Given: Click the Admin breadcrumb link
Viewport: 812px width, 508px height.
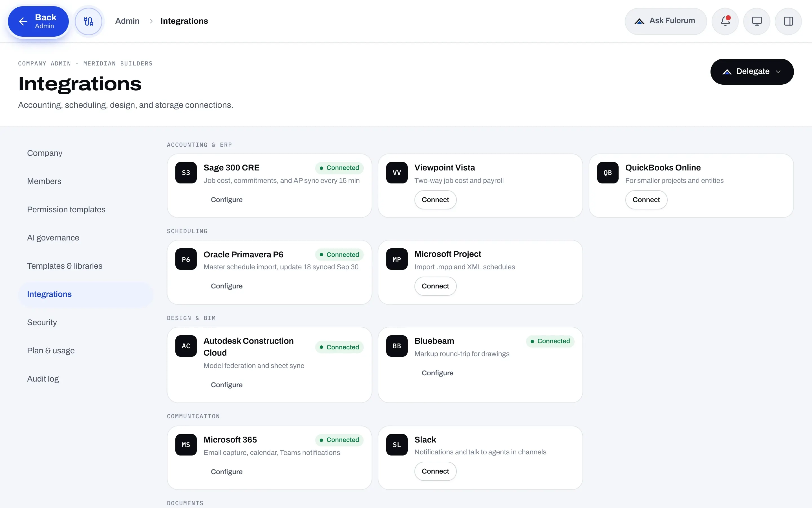Looking at the screenshot, I should tap(127, 21).
